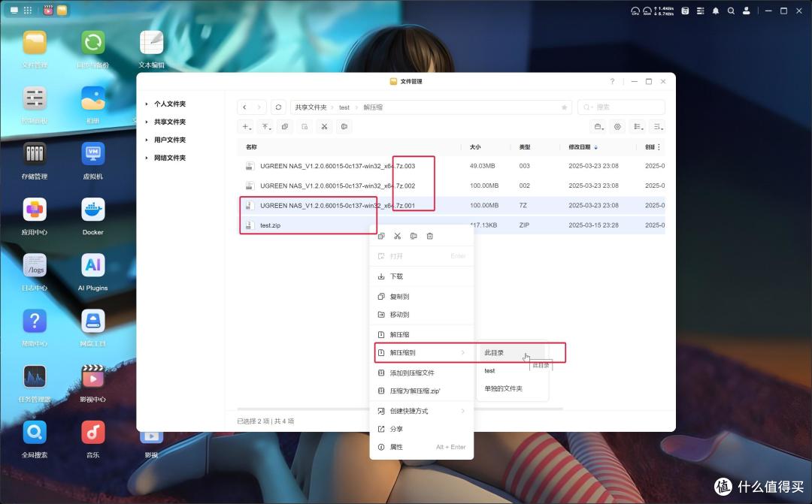Click the user account icon in top bar
Image resolution: width=812 pixels, height=504 pixels.
tap(747, 11)
